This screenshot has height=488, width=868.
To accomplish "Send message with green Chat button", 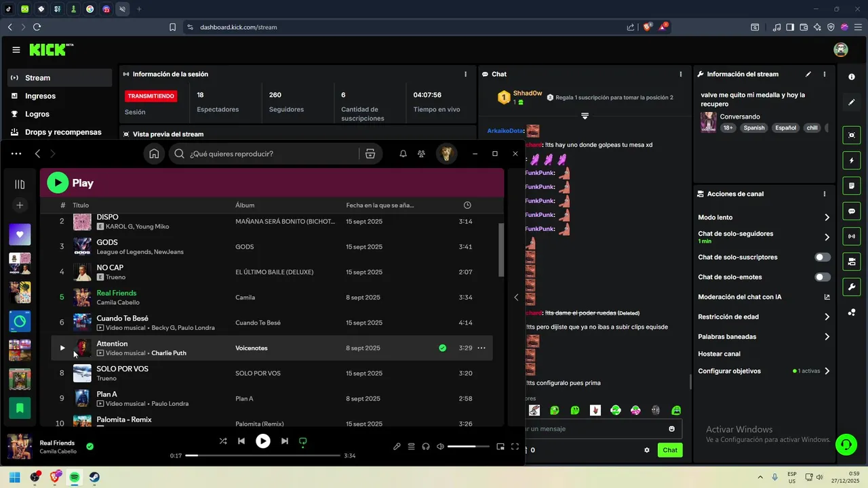I will pyautogui.click(x=670, y=450).
